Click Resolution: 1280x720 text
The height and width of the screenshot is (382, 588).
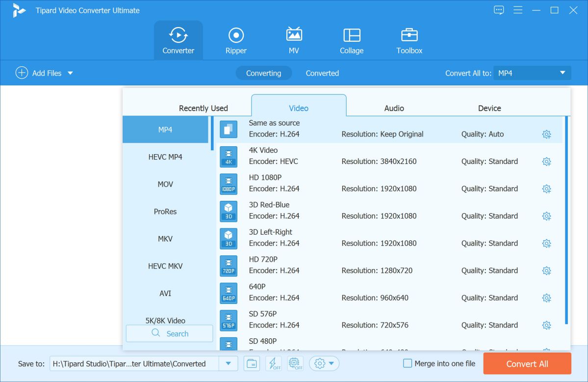(377, 271)
